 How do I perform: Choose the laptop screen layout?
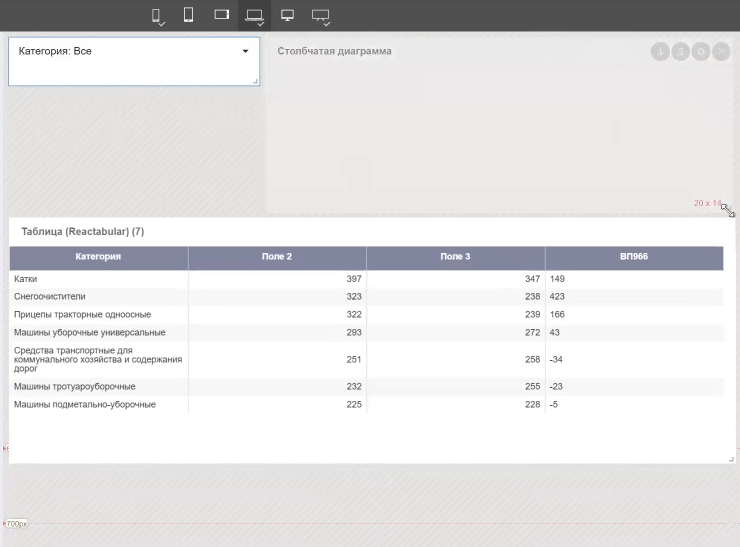tap(254, 15)
